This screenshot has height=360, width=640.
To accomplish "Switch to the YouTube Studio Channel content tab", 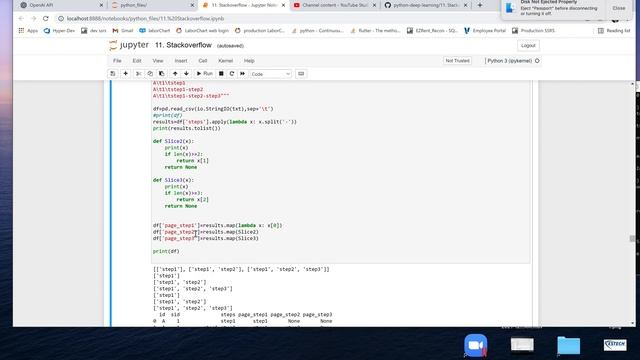I will click(x=334, y=5).
